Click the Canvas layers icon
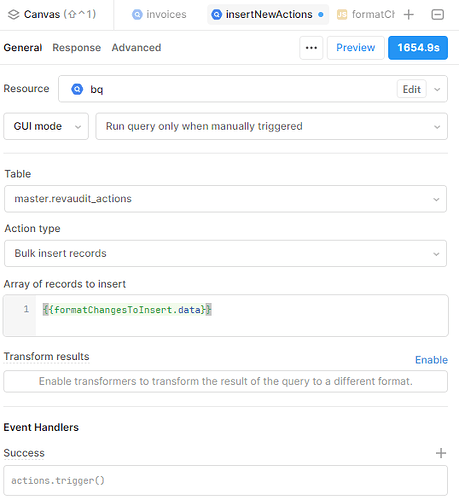 [x=13, y=15]
